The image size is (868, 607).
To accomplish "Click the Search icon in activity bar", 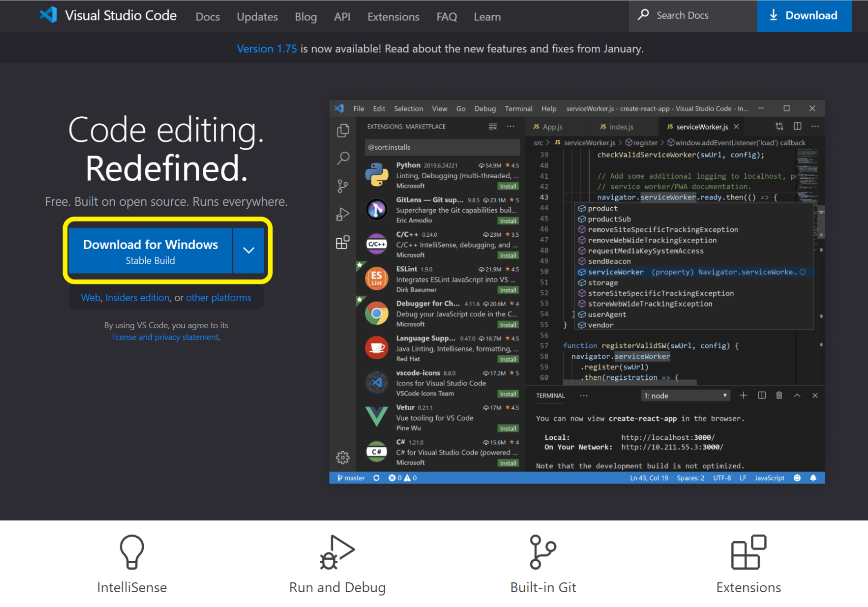I will click(343, 158).
